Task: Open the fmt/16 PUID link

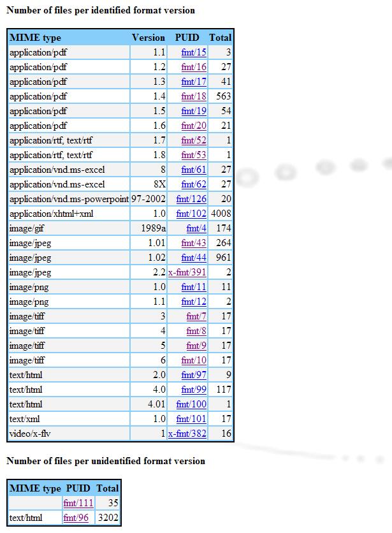Action: tap(194, 67)
